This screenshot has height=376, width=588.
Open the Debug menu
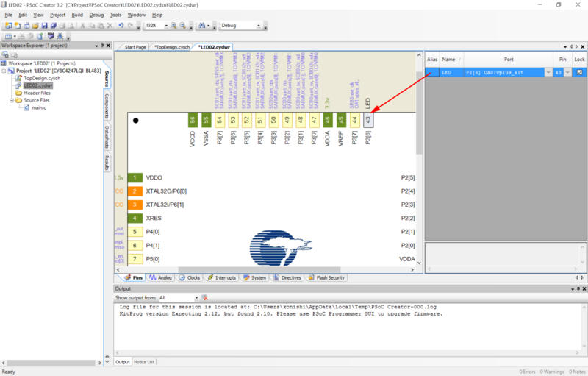click(96, 15)
